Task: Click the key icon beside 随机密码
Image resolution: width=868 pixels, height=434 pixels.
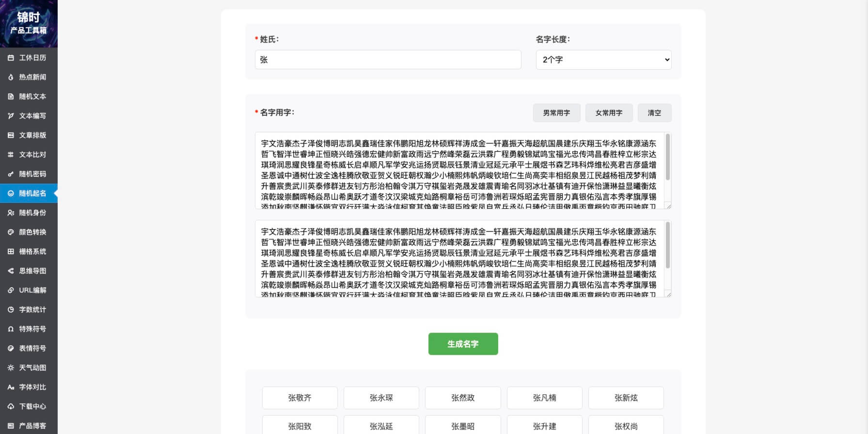Action: (x=11, y=174)
